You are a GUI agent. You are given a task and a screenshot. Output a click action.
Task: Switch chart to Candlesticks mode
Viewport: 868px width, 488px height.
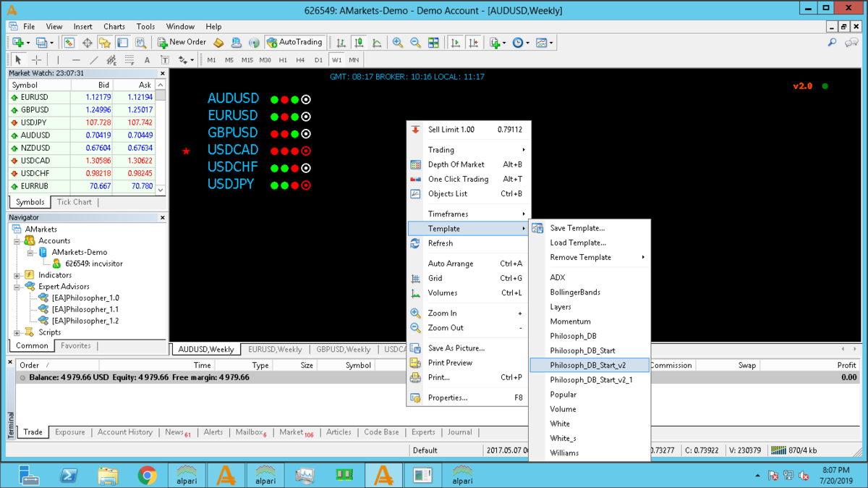[359, 43]
